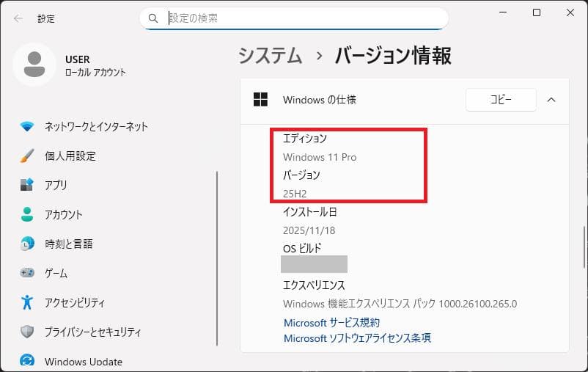Click the network Wi-Fi icon
The width and height of the screenshot is (588, 372).
click(x=27, y=126)
